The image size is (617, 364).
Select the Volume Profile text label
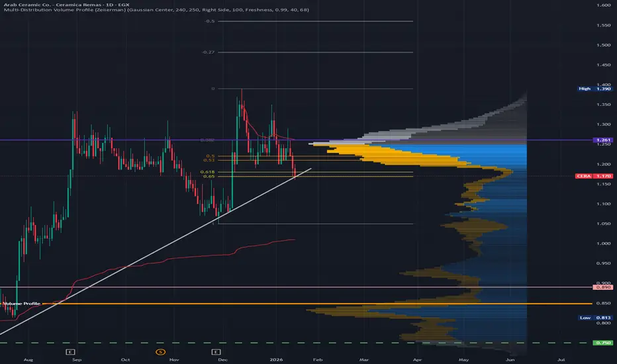tap(22, 303)
